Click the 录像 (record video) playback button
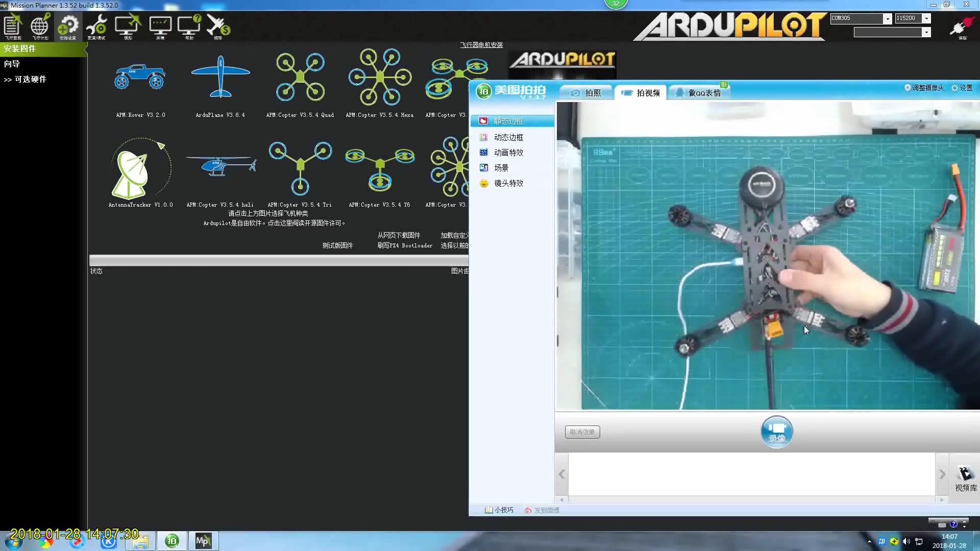The width and height of the screenshot is (980, 551). click(x=777, y=431)
